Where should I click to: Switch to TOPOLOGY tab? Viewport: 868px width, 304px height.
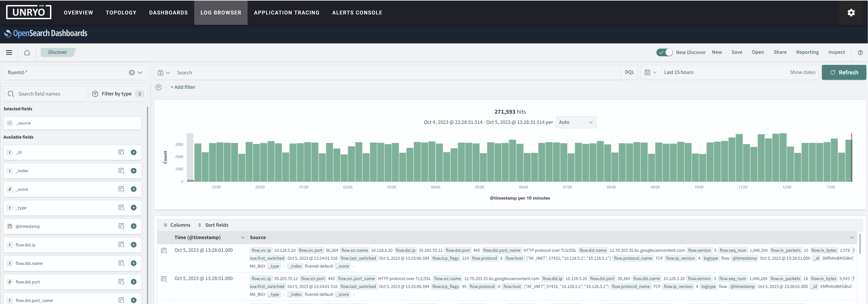121,13
